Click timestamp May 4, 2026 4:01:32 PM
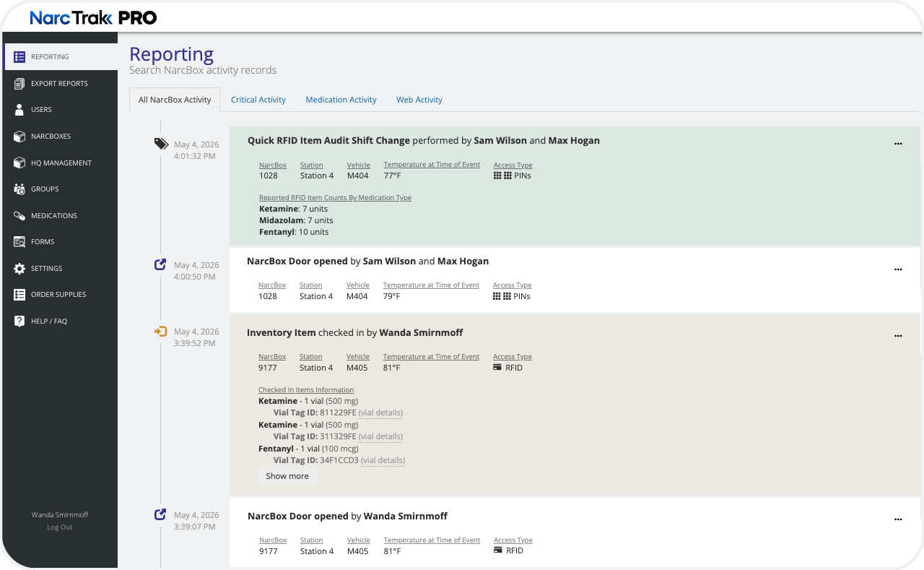The width and height of the screenshot is (924, 570). tap(196, 150)
